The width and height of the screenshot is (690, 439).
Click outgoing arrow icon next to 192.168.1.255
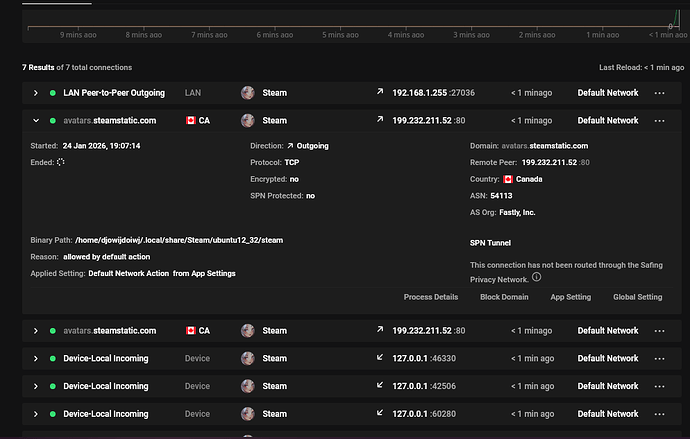[380, 93]
